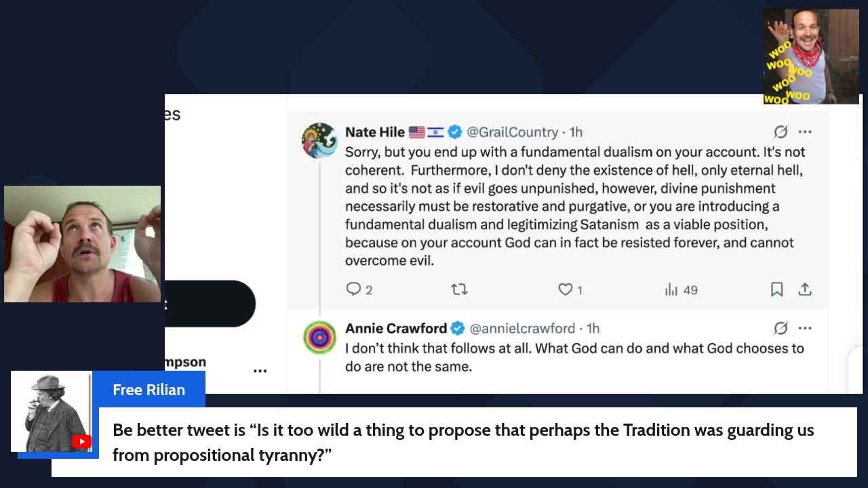Open more options on Annie Crawford's tweet
This screenshot has height=488, width=868.
pyautogui.click(x=805, y=329)
